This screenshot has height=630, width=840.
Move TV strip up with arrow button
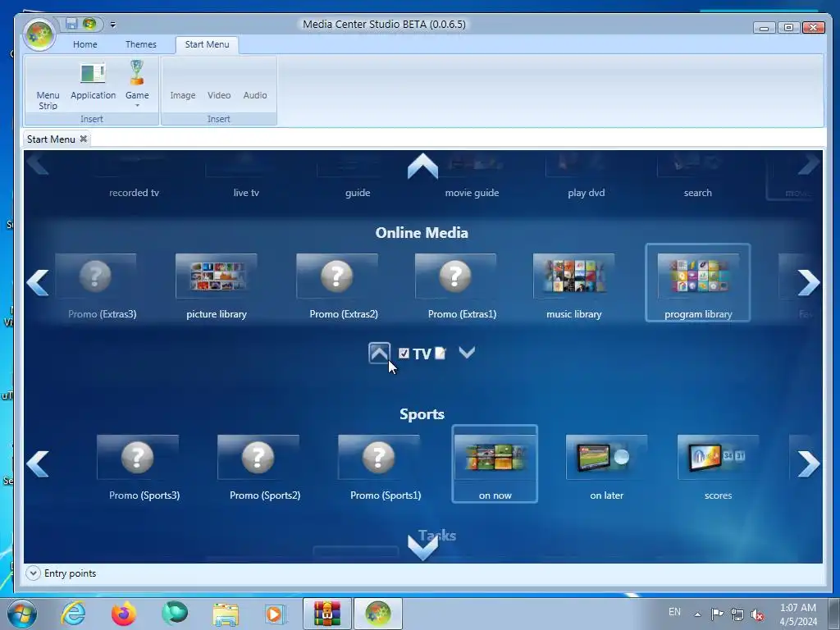(379, 353)
